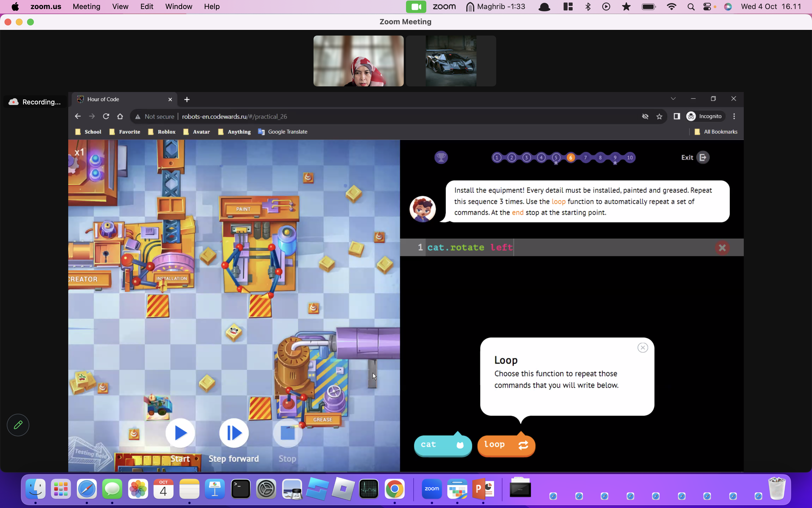This screenshot has height=508, width=812.
Task: Delete code line 1 with red X
Action: [x=722, y=248]
